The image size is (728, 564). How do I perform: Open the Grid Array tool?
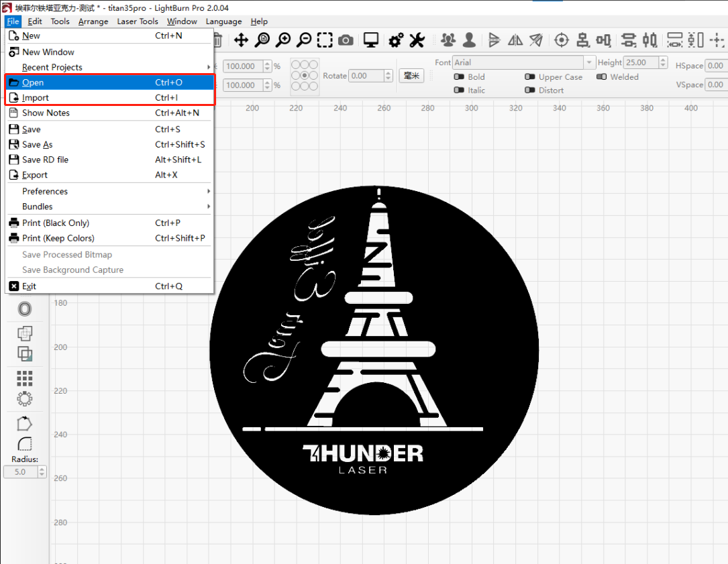click(x=24, y=378)
